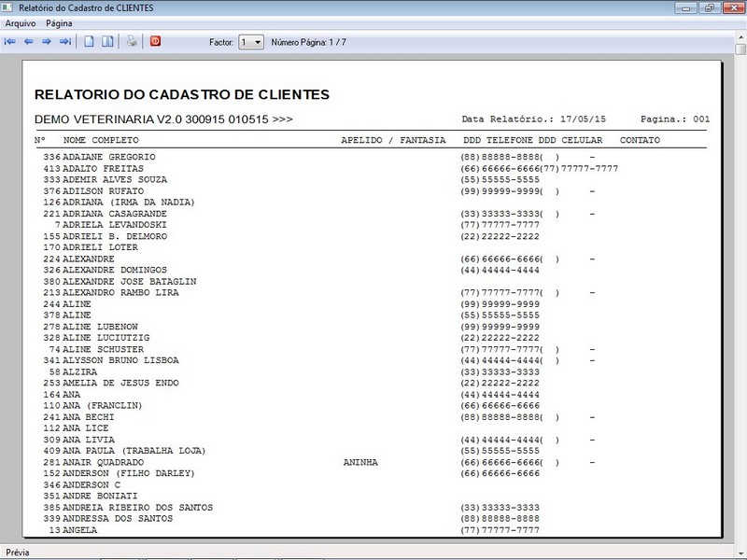Open the Página menu
This screenshot has height=560, width=747.
[x=59, y=22]
